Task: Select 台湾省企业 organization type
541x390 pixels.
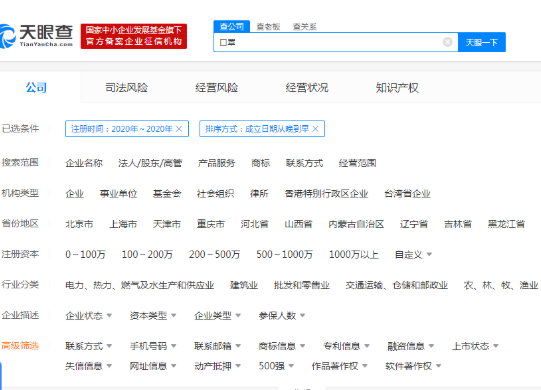Action: [407, 194]
